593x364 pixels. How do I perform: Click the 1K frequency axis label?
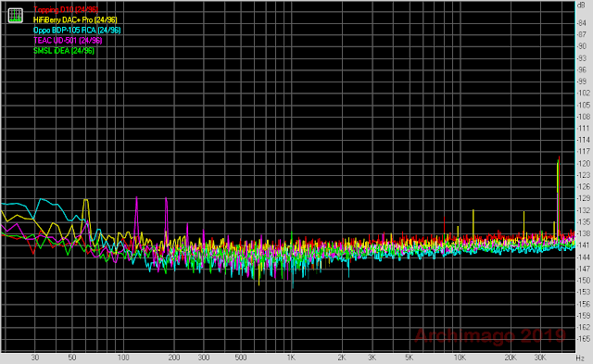click(291, 358)
